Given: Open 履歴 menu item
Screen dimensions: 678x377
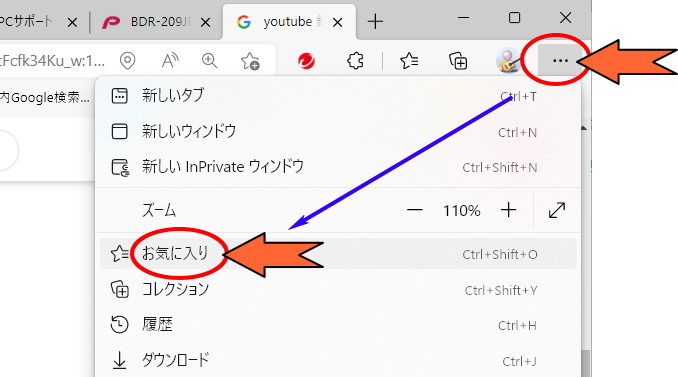Looking at the screenshot, I should point(338,325).
